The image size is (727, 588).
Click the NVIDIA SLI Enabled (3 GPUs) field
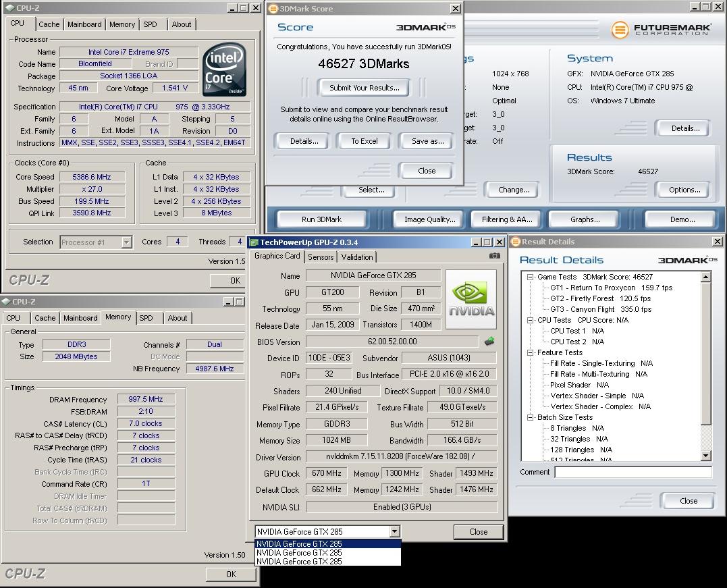tap(402, 507)
